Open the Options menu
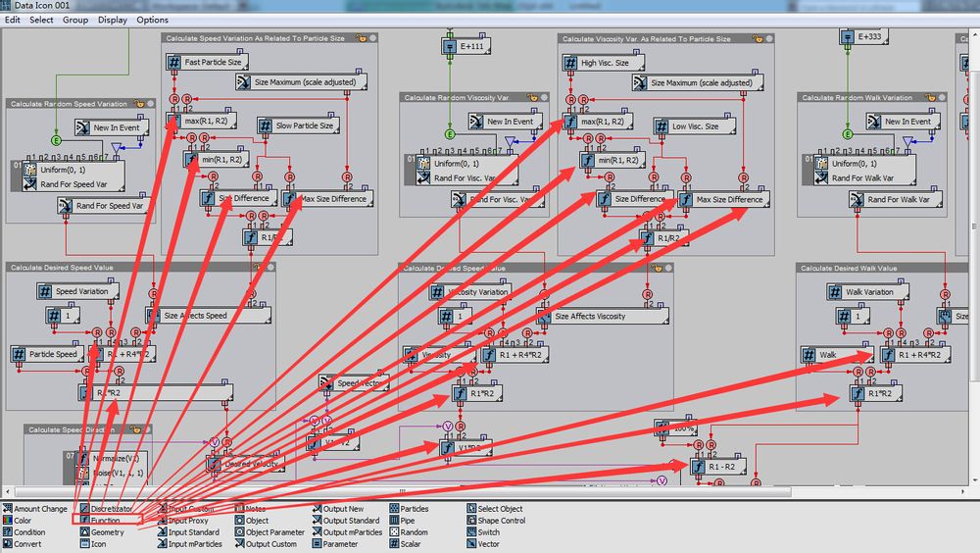980x553 pixels. (x=153, y=20)
